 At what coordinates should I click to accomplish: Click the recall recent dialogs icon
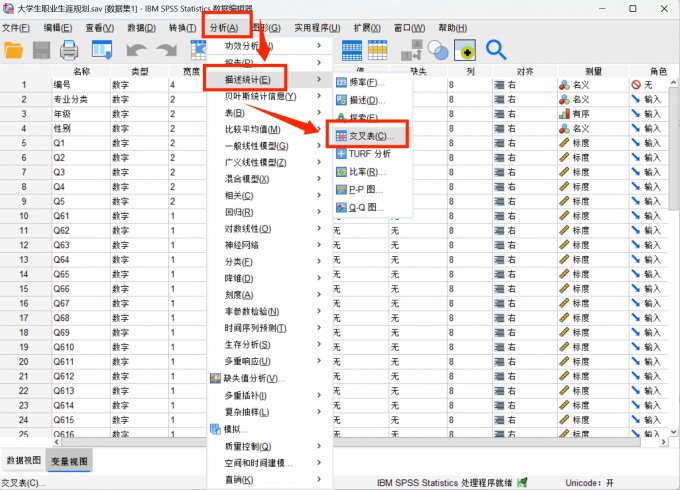[x=102, y=50]
